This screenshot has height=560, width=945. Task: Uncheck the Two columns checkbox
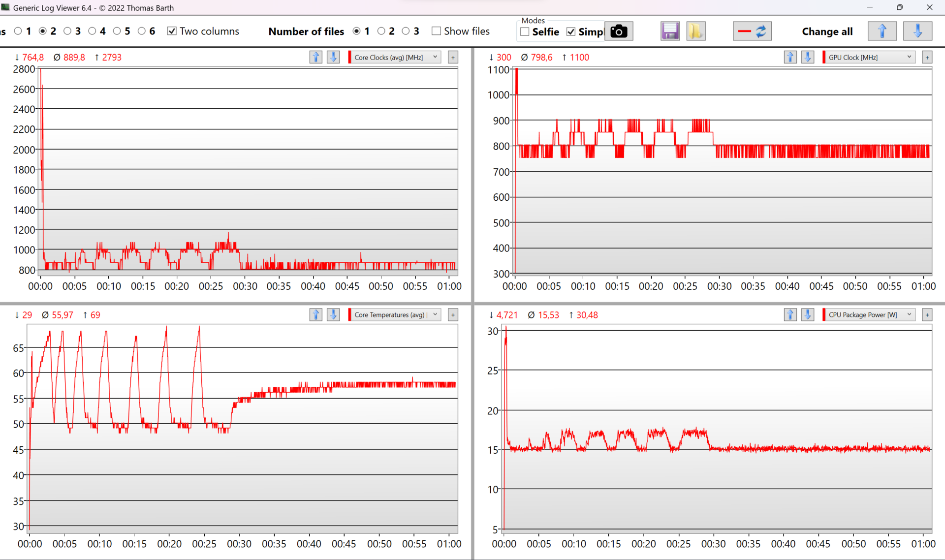coord(172,31)
